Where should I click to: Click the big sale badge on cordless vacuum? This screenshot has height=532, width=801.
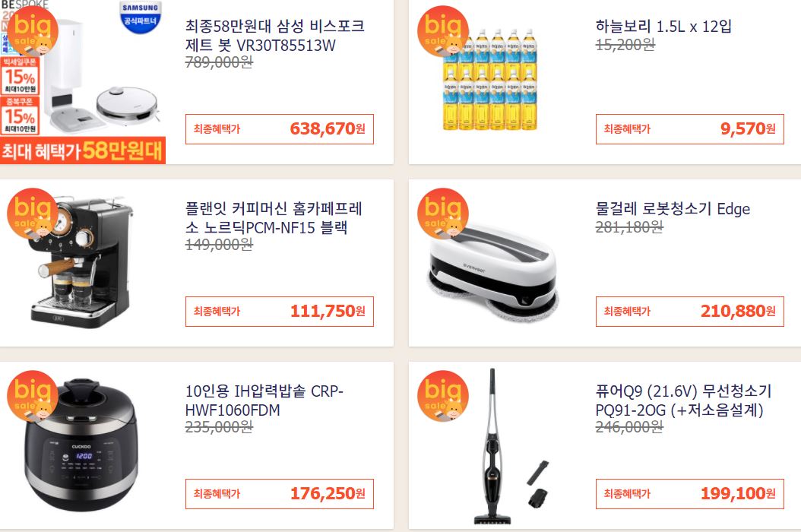pos(443,396)
